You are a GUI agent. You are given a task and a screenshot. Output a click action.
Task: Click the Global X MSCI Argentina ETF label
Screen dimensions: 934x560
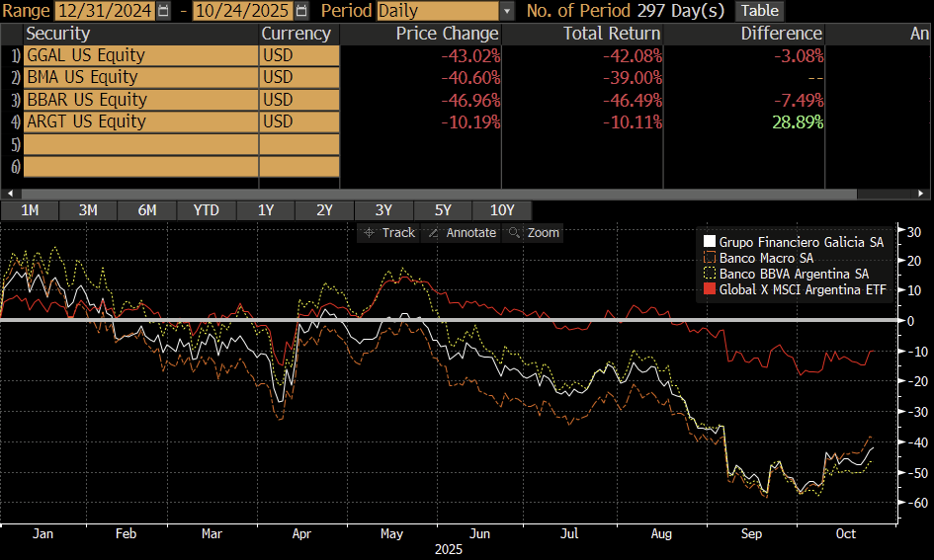tap(803, 289)
